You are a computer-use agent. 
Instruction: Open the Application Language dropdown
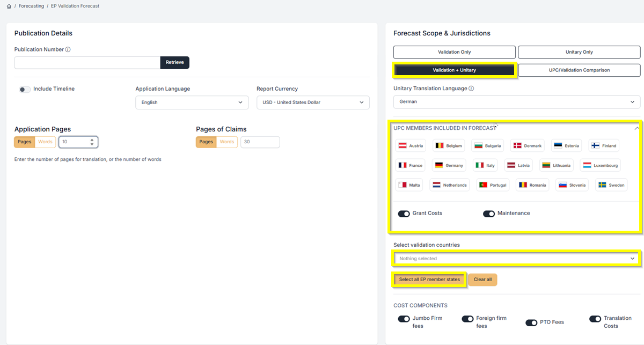point(192,102)
